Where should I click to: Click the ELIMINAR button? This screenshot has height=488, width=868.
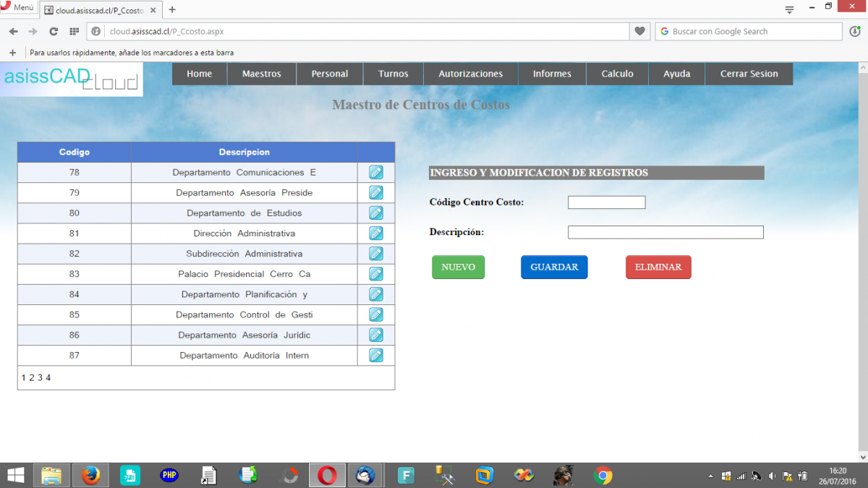pos(658,267)
